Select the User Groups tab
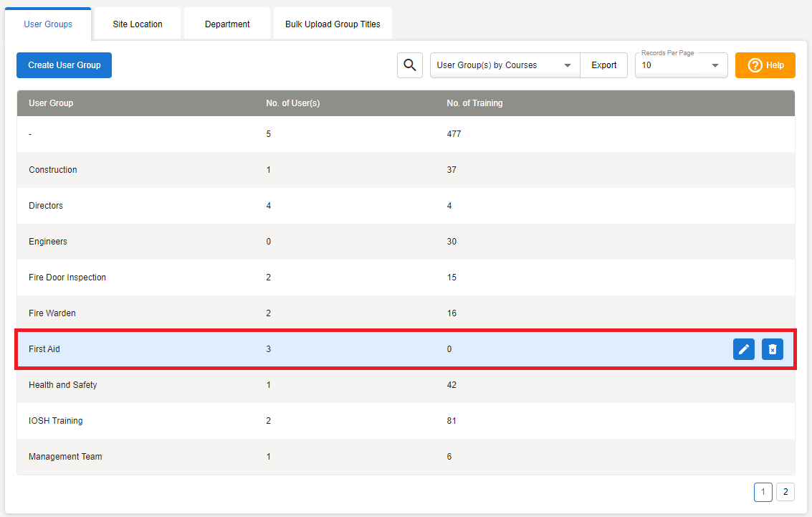The image size is (812, 517). [x=48, y=24]
